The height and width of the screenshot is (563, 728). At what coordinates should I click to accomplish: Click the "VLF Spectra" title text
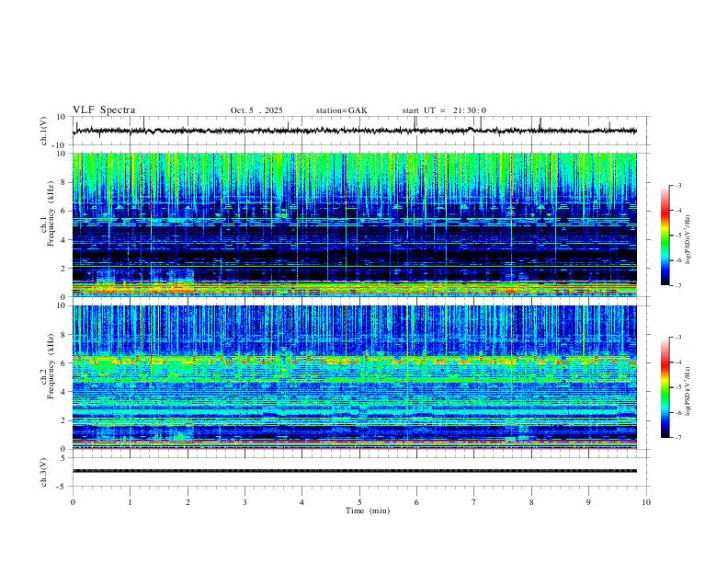[104, 110]
